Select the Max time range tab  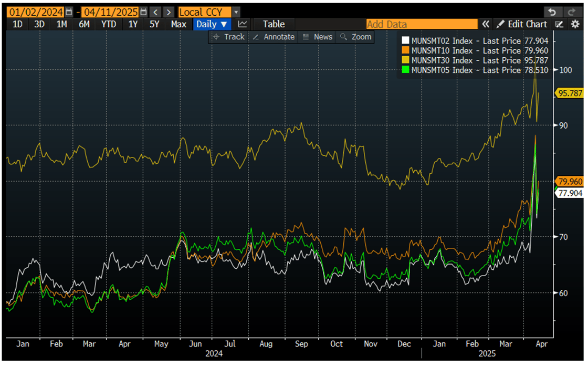click(179, 24)
